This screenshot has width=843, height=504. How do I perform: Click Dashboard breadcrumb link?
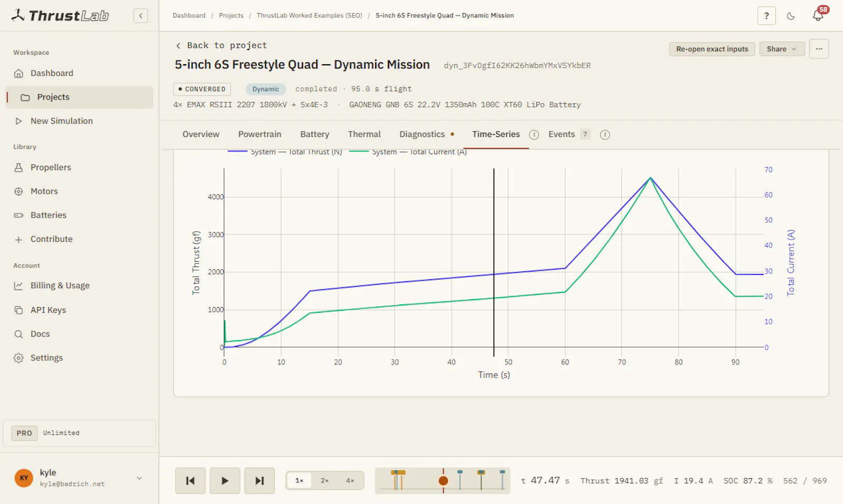pyautogui.click(x=189, y=15)
